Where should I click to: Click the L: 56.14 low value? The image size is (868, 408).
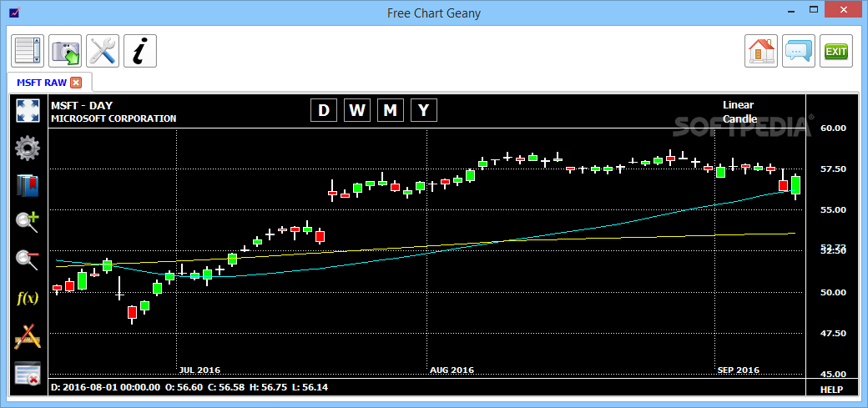tap(310, 387)
